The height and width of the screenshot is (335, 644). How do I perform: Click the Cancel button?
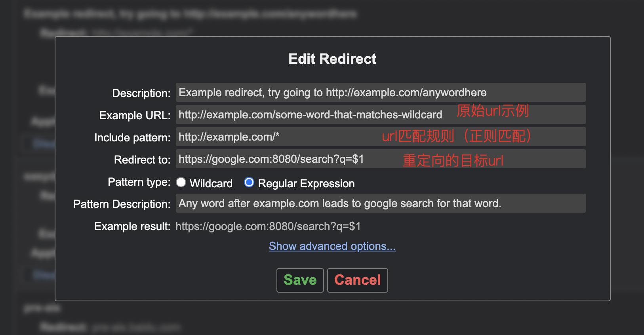[x=357, y=280]
